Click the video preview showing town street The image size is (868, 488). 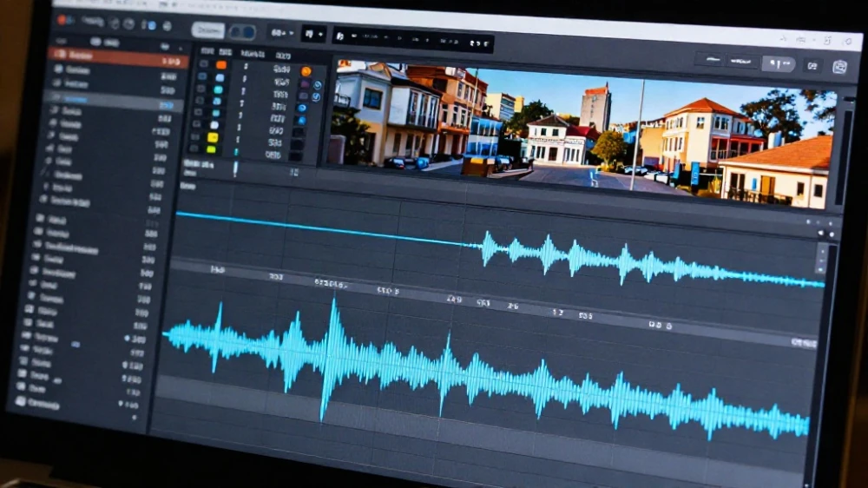pyautogui.click(x=583, y=135)
